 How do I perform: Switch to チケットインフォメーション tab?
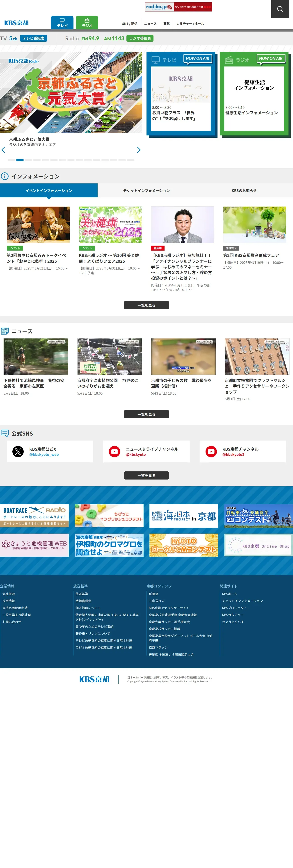coord(146,190)
